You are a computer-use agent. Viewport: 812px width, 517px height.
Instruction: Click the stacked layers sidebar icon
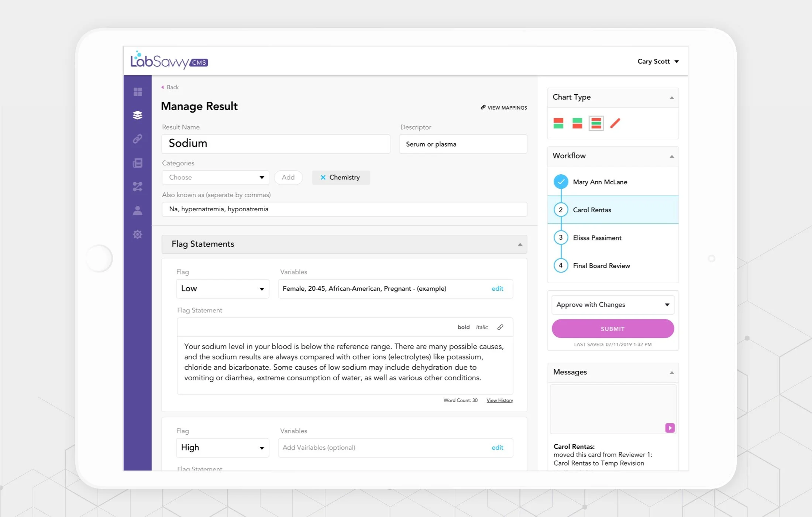138,115
